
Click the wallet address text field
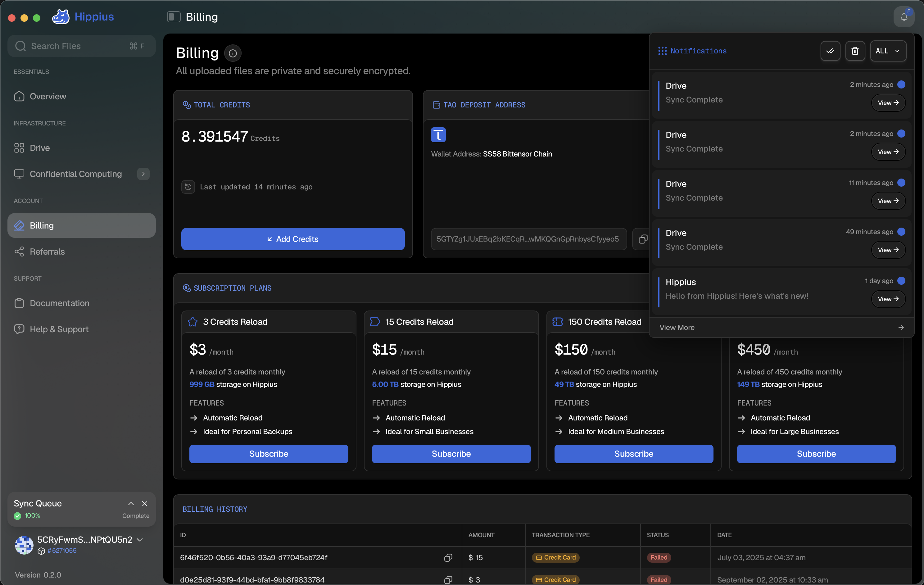tap(528, 239)
